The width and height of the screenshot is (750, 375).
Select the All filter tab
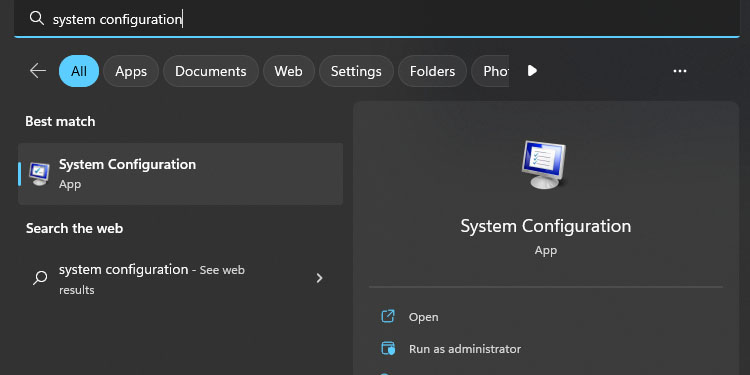[x=79, y=71]
